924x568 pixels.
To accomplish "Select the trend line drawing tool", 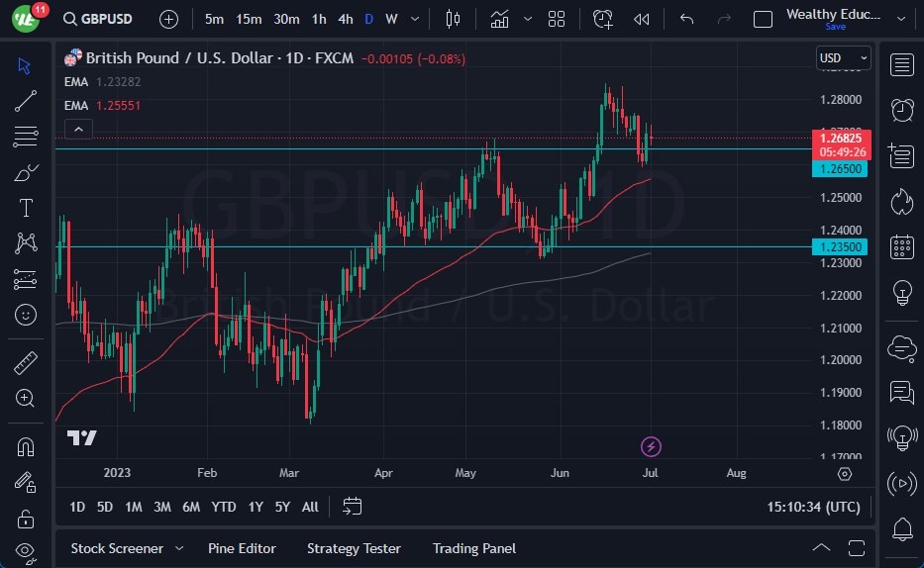I will pos(26,100).
